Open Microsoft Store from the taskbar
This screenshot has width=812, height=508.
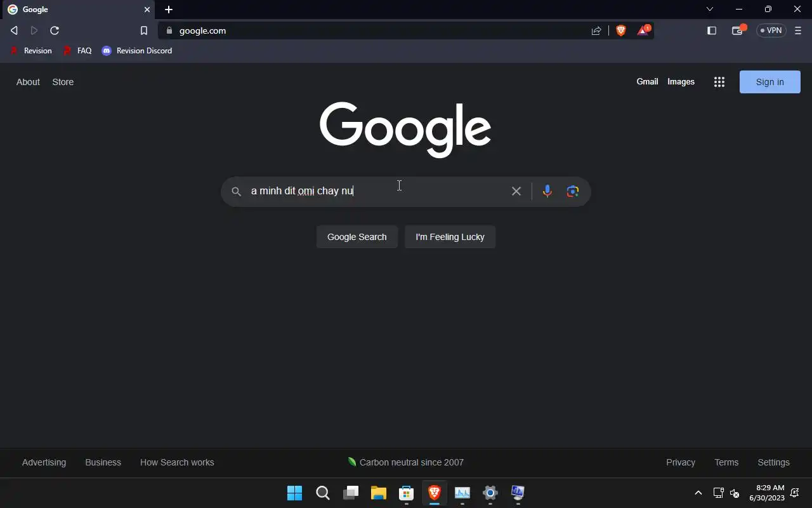coord(407,493)
